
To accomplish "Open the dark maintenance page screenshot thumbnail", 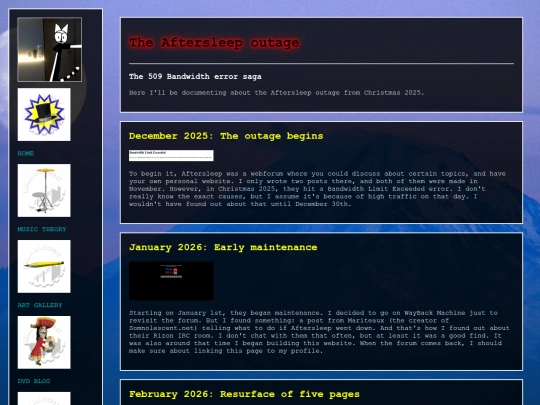I will pyautogui.click(x=171, y=281).
